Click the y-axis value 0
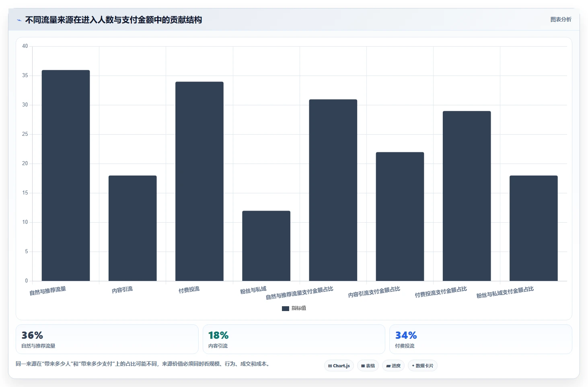The width and height of the screenshot is (588, 387). pyautogui.click(x=27, y=281)
